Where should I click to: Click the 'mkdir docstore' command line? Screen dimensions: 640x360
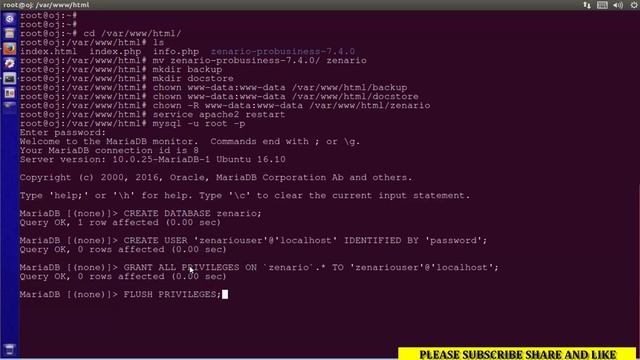[x=193, y=78]
